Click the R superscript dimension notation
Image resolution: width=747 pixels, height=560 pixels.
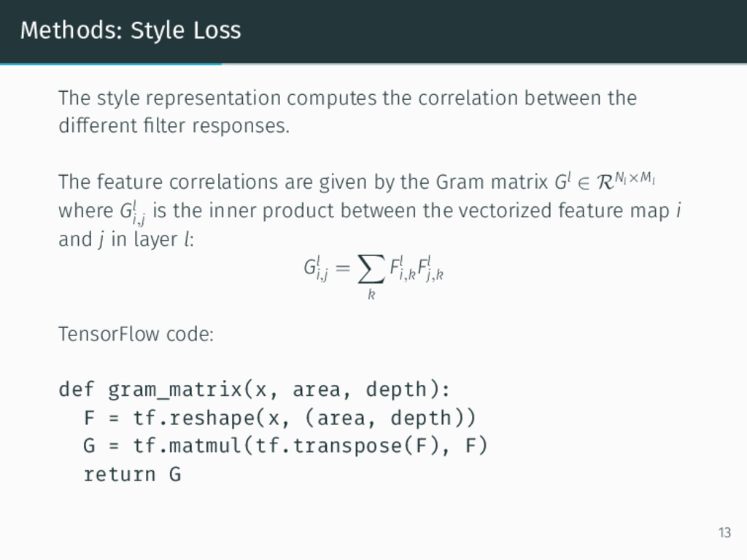click(x=626, y=181)
